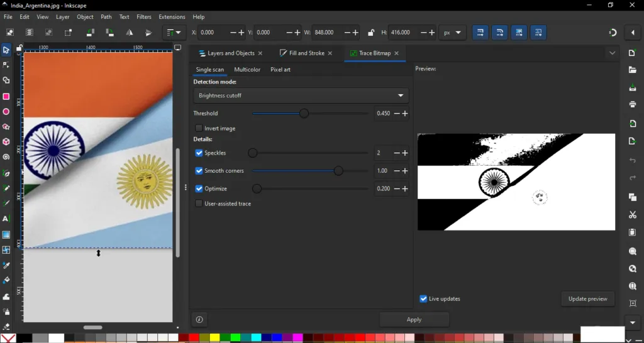The height and width of the screenshot is (343, 644).
Task: Select the Tweak tool
Action: (x=6, y=297)
